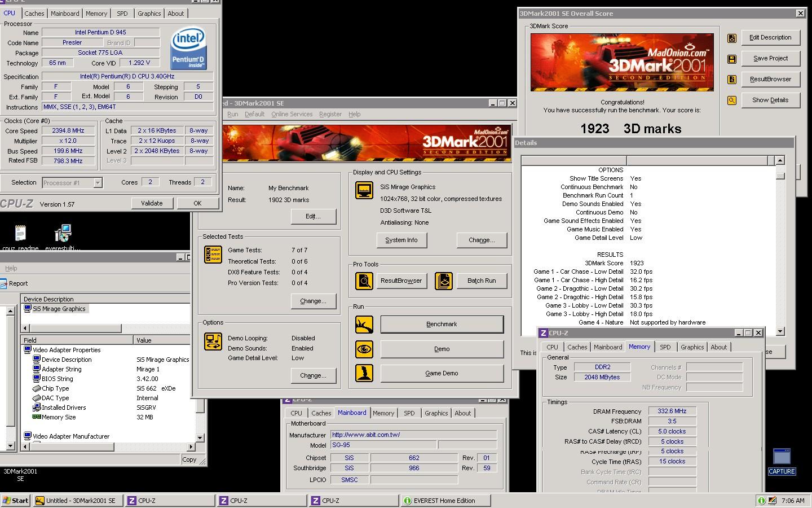Open cpuz_readme desktop file icon
The image size is (812, 508).
tap(20, 233)
